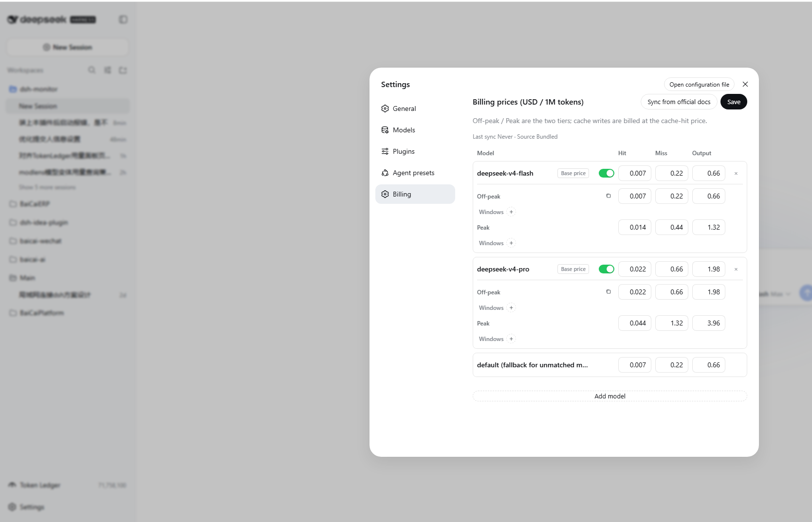Viewport: 812px width, 522px height.
Task: Click 'Last sync Never · Source Bundled' text
Action: click(x=515, y=137)
